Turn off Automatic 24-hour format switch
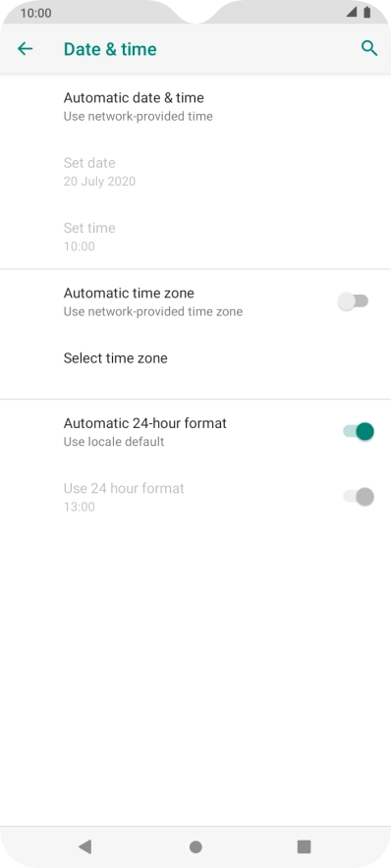This screenshot has height=868, width=391. tap(359, 431)
